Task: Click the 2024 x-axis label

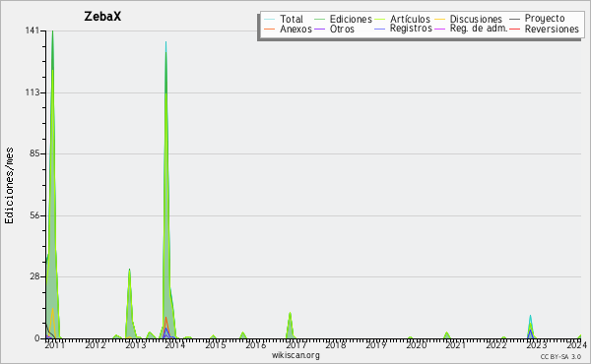Action: point(576,344)
